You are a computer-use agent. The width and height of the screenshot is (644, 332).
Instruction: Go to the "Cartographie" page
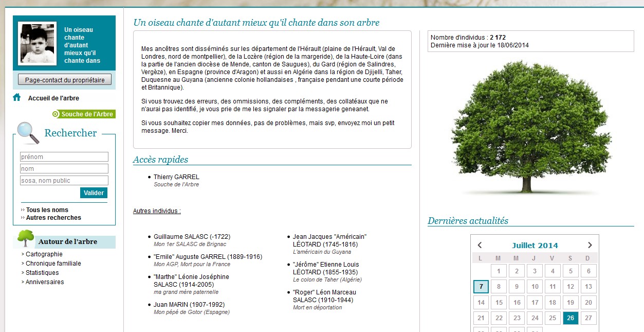tap(44, 254)
